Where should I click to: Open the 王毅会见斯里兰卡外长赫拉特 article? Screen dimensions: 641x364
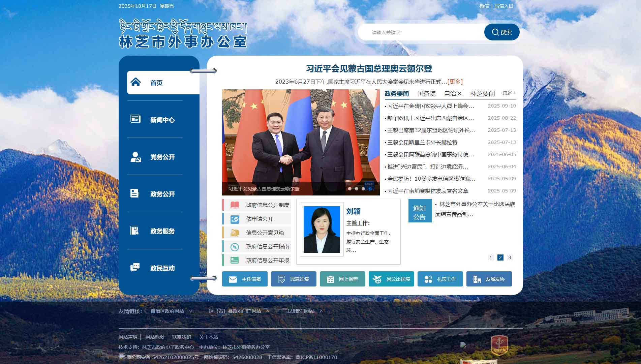(x=422, y=142)
